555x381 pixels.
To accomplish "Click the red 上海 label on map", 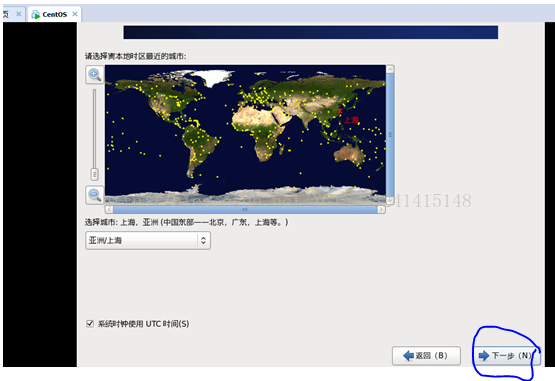I will pyautogui.click(x=351, y=120).
